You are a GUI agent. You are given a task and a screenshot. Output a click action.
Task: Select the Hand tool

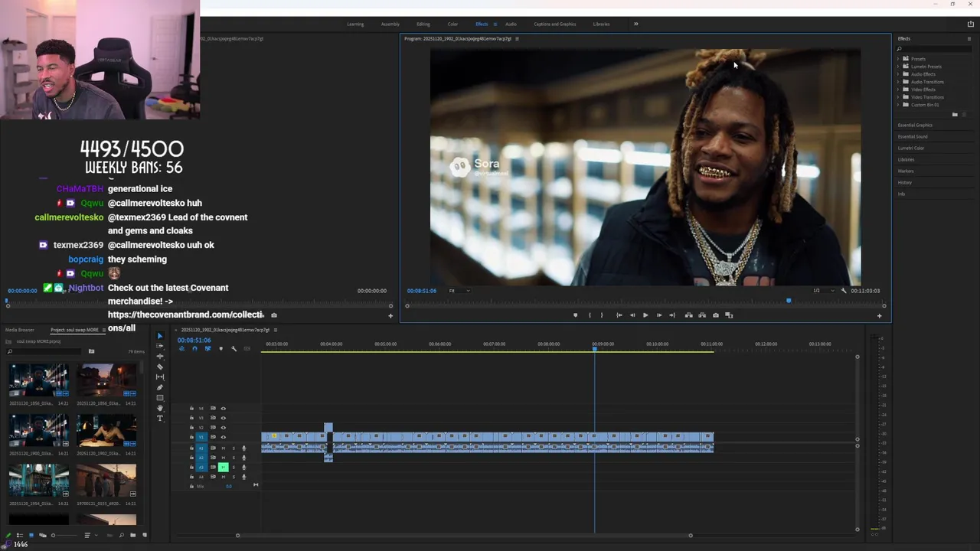coord(160,408)
